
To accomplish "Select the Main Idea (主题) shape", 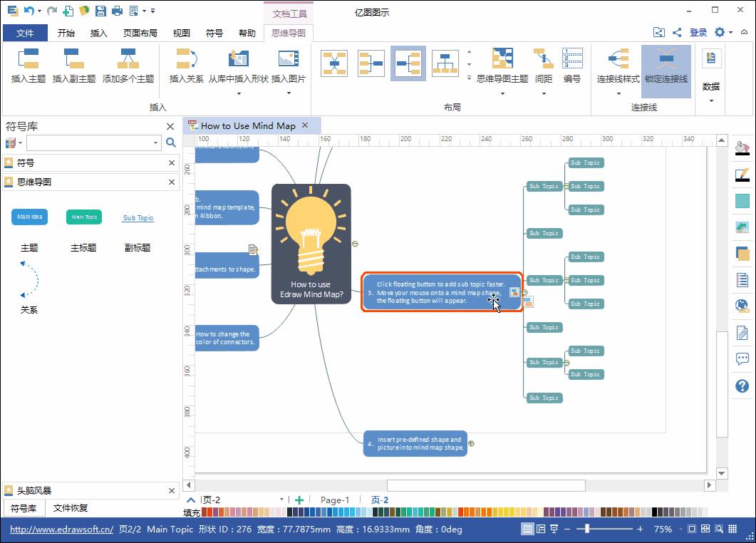I will point(29,217).
